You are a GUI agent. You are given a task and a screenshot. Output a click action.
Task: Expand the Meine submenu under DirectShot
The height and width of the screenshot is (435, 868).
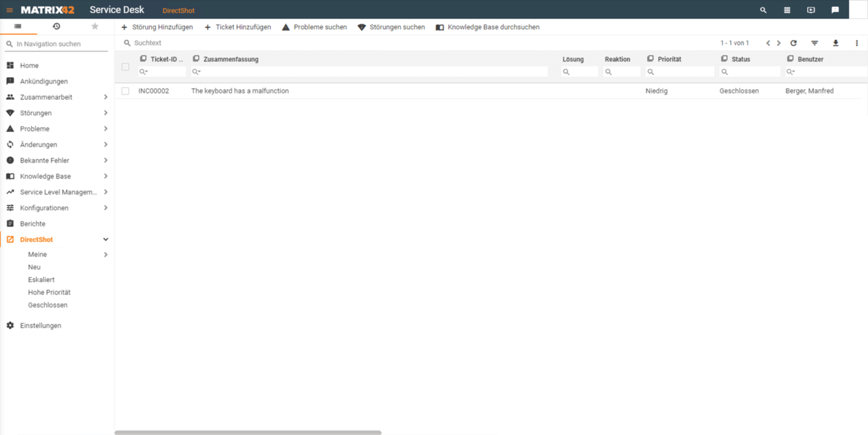click(106, 254)
